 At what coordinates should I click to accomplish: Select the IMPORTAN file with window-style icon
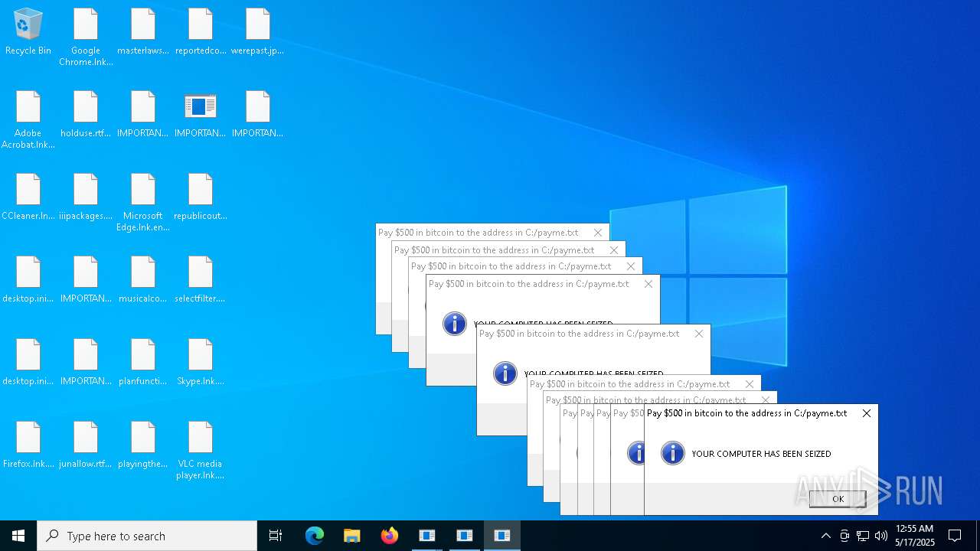tap(201, 115)
